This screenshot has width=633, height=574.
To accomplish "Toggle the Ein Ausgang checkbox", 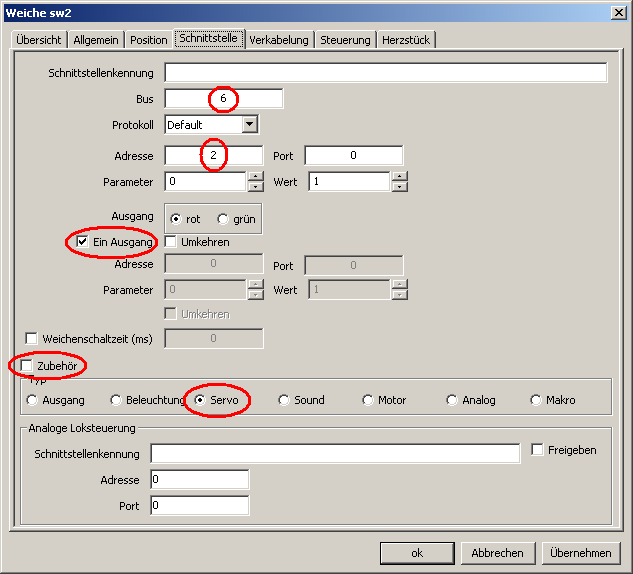I will (x=83, y=242).
